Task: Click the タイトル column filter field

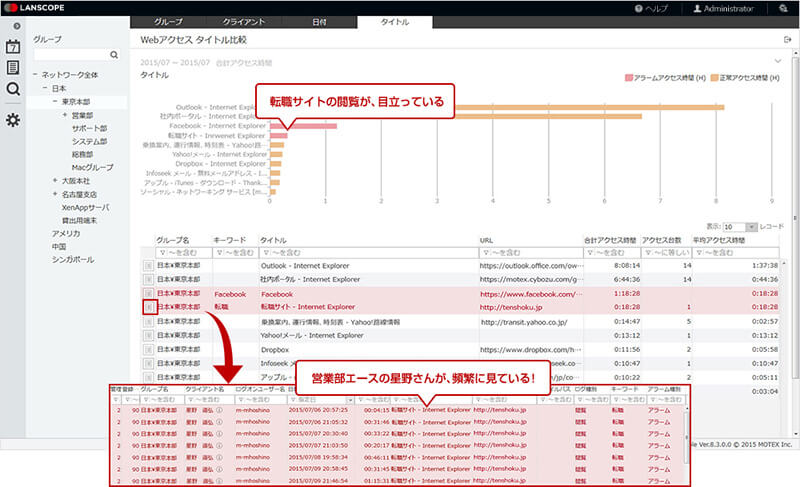Action: (369, 252)
